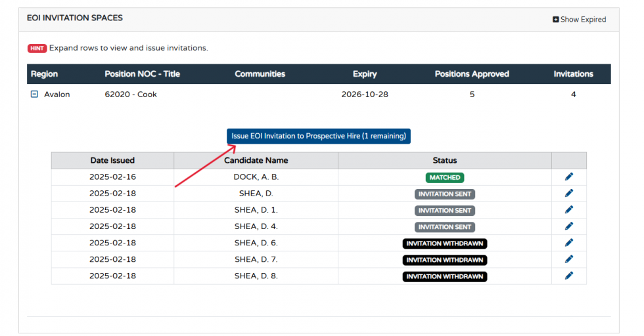The height and width of the screenshot is (336, 644).
Task: Click expiry date 2026-10-28
Action: [x=365, y=94]
